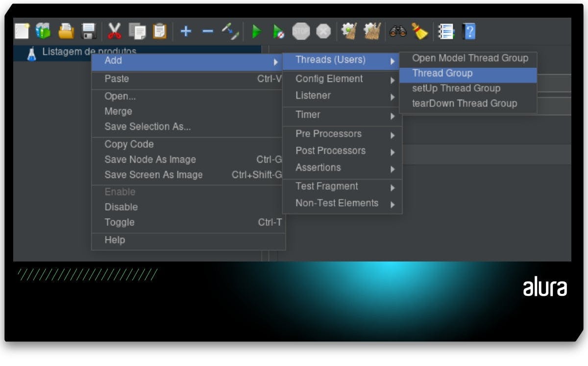Clear all results with broom icon
The width and height of the screenshot is (588, 366).
(420, 31)
